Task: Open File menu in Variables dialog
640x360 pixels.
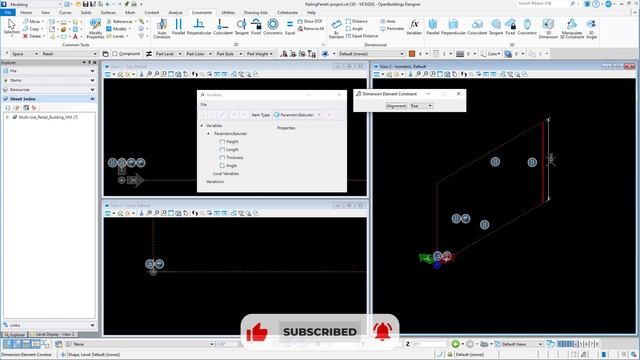Action: pyautogui.click(x=204, y=105)
